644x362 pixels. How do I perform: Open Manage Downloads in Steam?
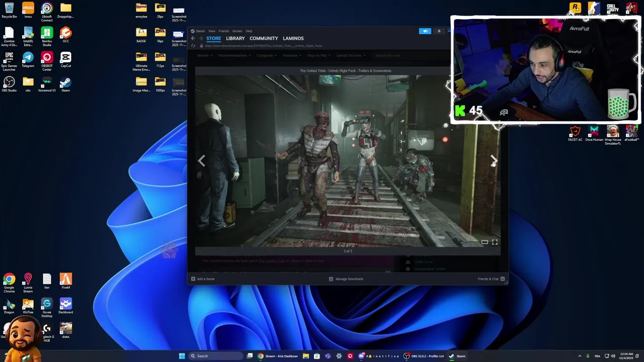(346, 279)
